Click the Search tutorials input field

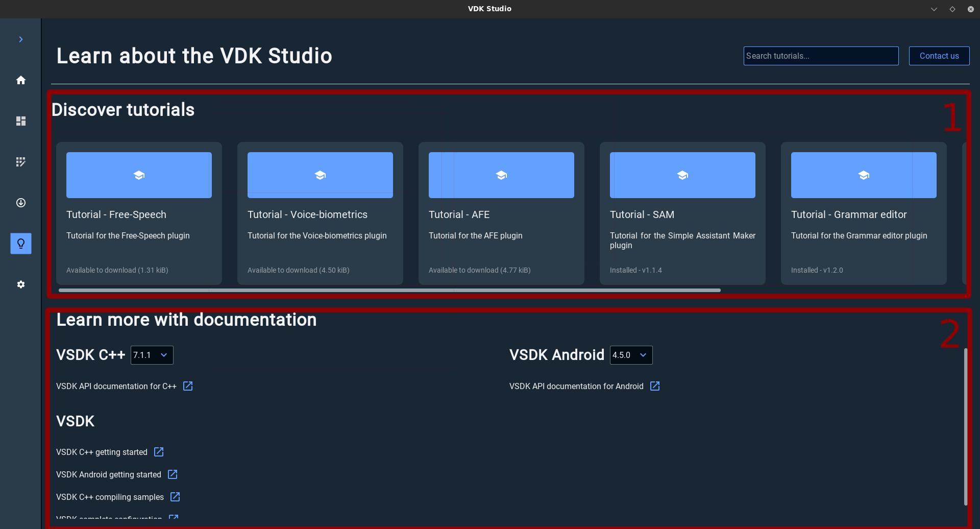pyautogui.click(x=820, y=56)
